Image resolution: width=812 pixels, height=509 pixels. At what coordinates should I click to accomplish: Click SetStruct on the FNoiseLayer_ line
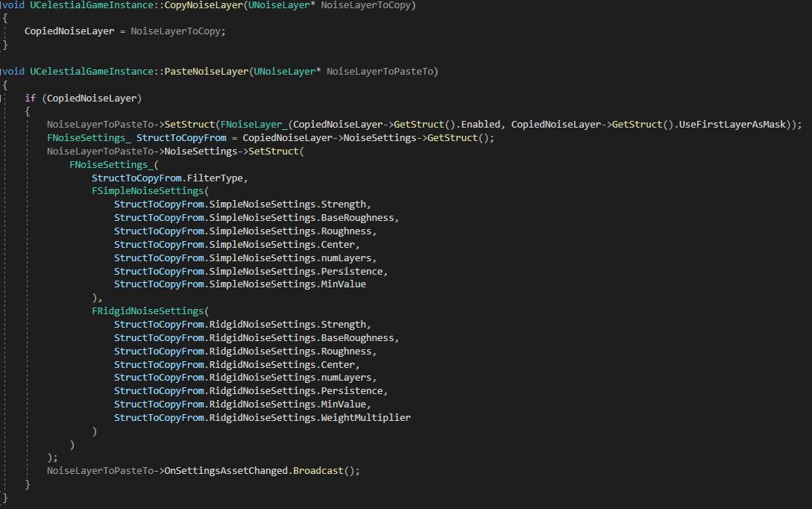(189, 125)
